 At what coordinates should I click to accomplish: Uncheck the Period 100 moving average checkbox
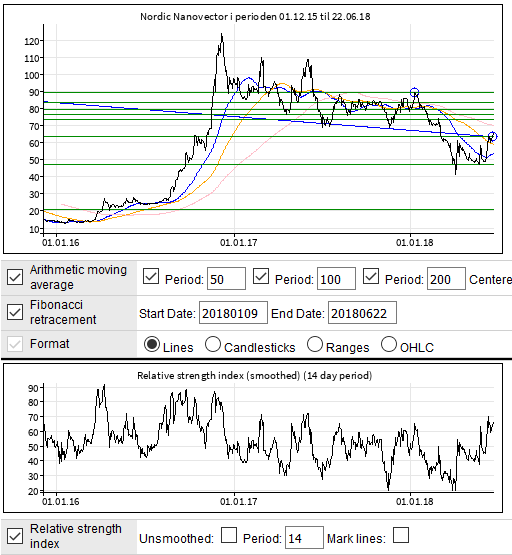click(x=261, y=276)
